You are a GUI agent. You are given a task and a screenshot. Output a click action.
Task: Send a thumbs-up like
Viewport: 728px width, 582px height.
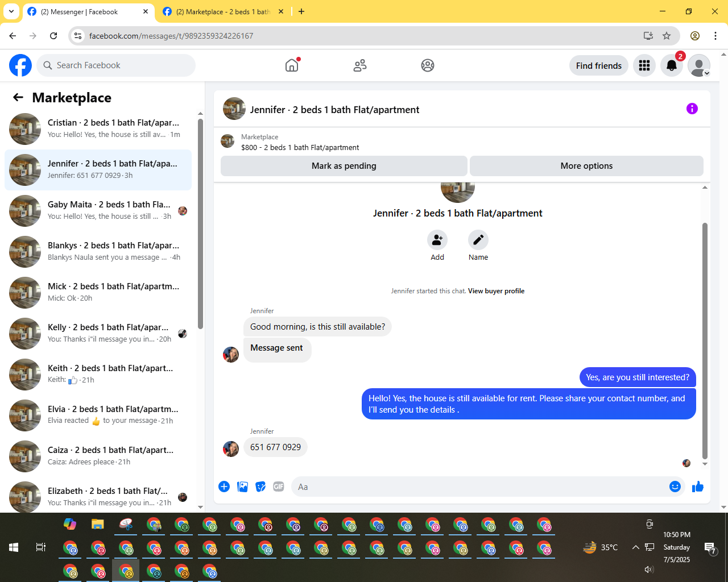click(698, 487)
